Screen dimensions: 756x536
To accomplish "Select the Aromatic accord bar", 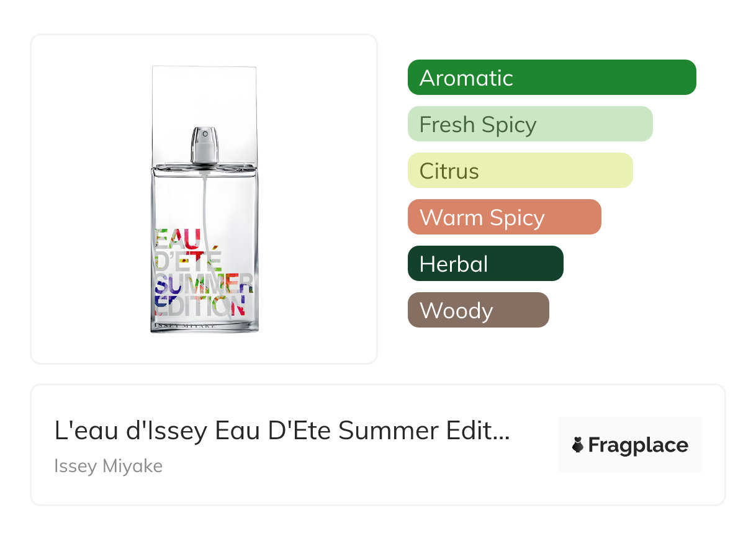I will pos(552,78).
